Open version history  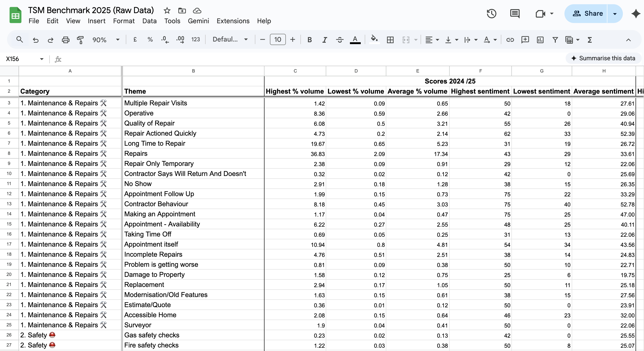(x=491, y=14)
